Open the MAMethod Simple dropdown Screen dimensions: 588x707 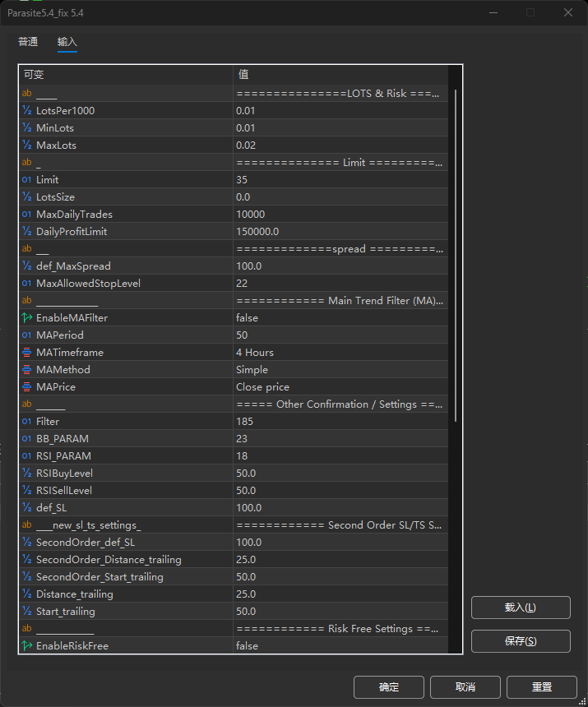pos(340,370)
